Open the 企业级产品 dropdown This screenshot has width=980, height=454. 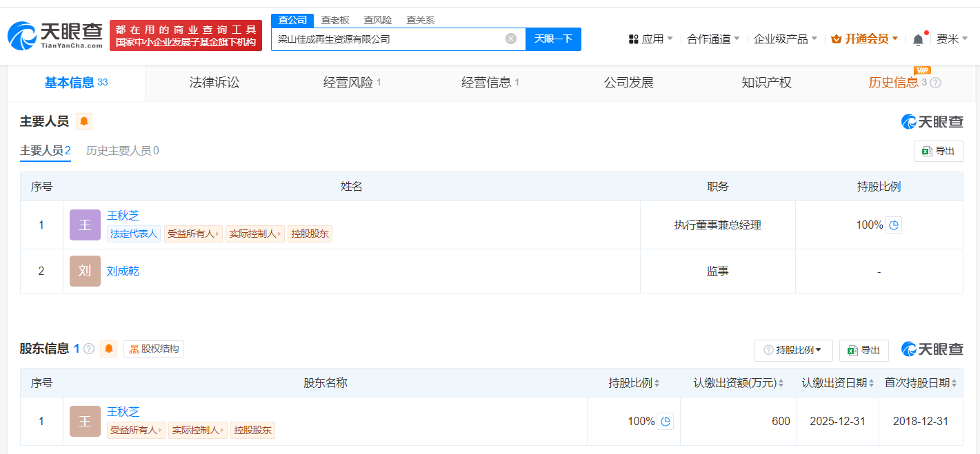(781, 39)
